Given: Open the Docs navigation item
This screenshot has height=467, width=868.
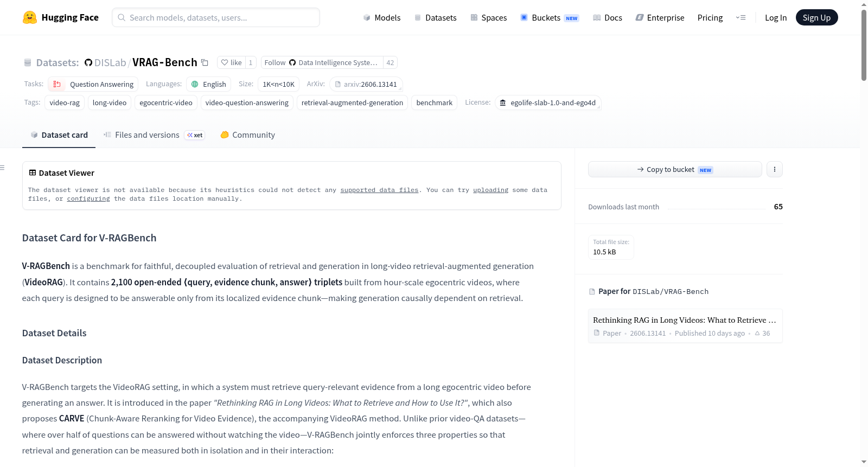Looking at the screenshot, I should click(x=608, y=17).
